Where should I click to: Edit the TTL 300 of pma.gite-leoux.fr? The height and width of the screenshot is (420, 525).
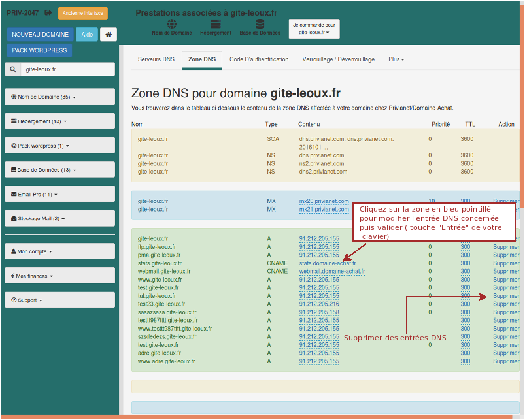pos(466,255)
